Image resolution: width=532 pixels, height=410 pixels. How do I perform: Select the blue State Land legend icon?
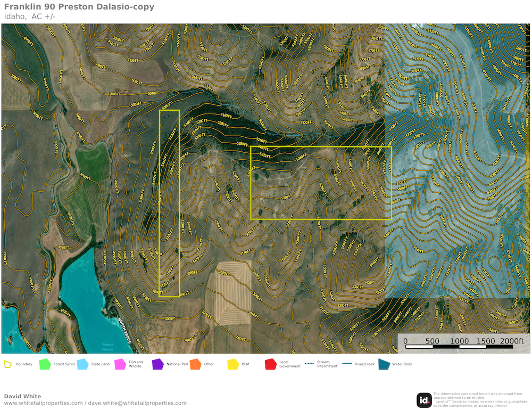tap(82, 364)
